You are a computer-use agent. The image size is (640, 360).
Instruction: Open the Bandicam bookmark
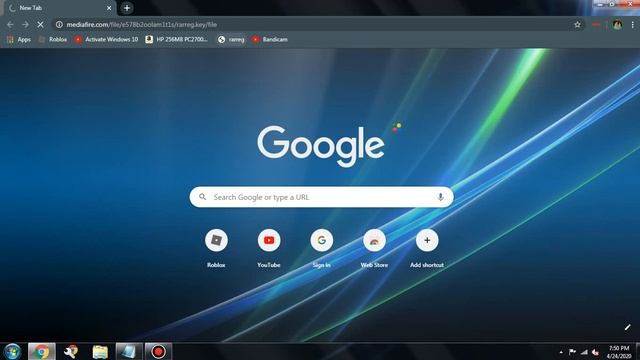click(270, 40)
